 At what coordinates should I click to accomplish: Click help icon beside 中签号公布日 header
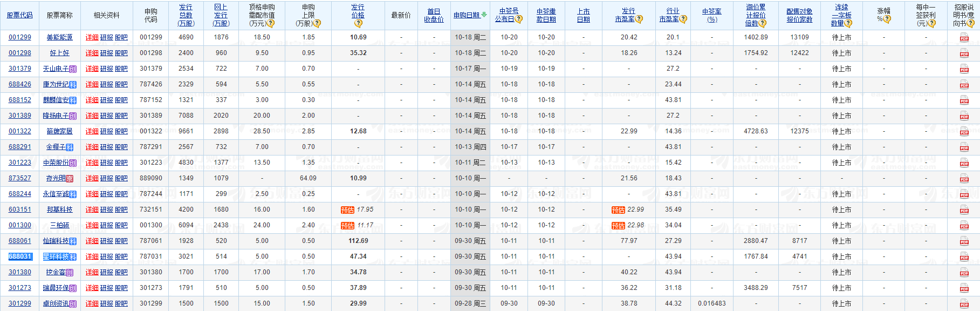519,19
